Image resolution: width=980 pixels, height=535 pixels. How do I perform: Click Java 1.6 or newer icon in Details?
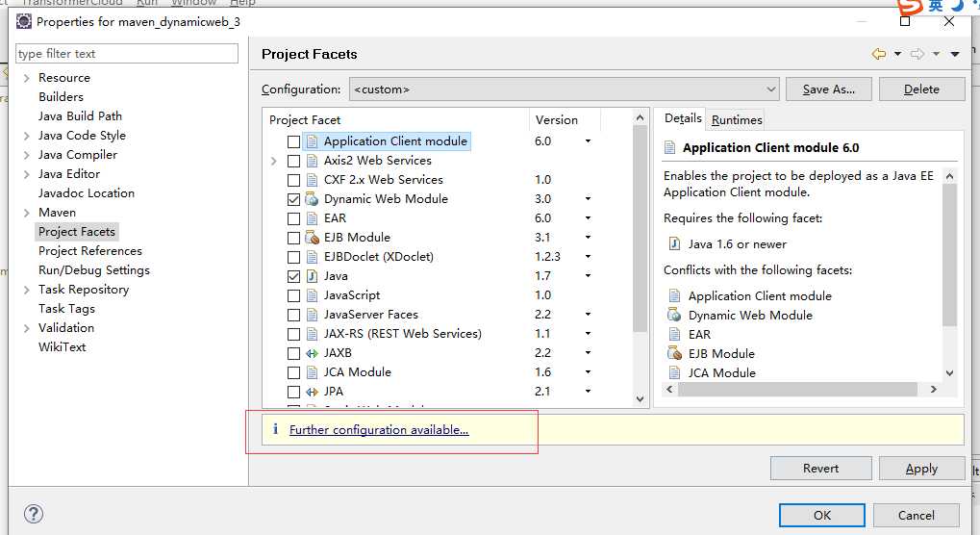tap(674, 243)
